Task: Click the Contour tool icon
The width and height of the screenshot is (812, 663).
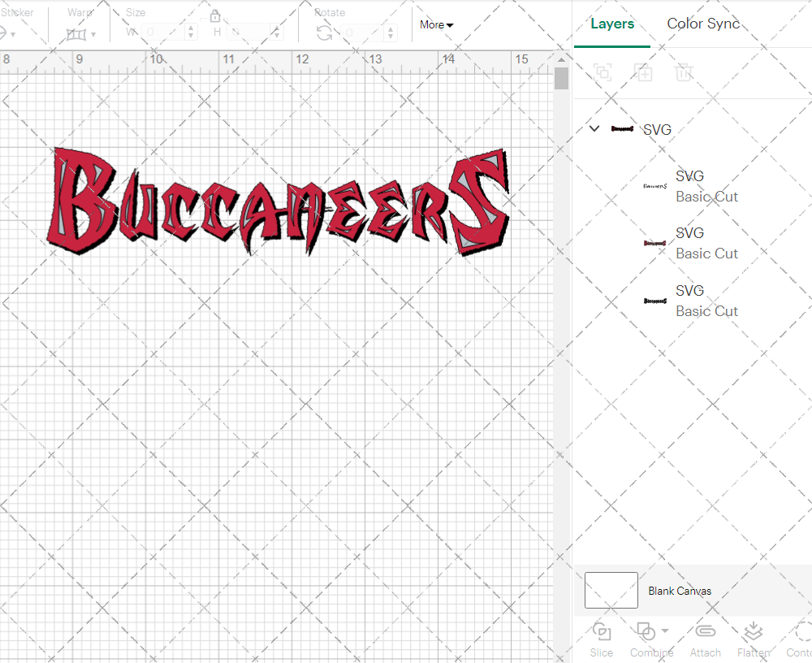Action: click(x=802, y=632)
